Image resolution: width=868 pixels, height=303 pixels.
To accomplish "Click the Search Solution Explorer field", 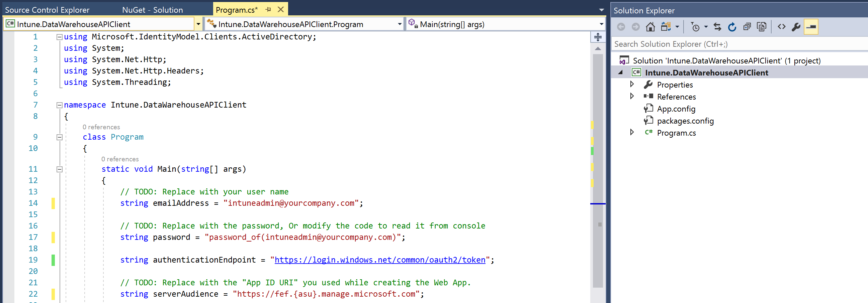I will (x=739, y=44).
